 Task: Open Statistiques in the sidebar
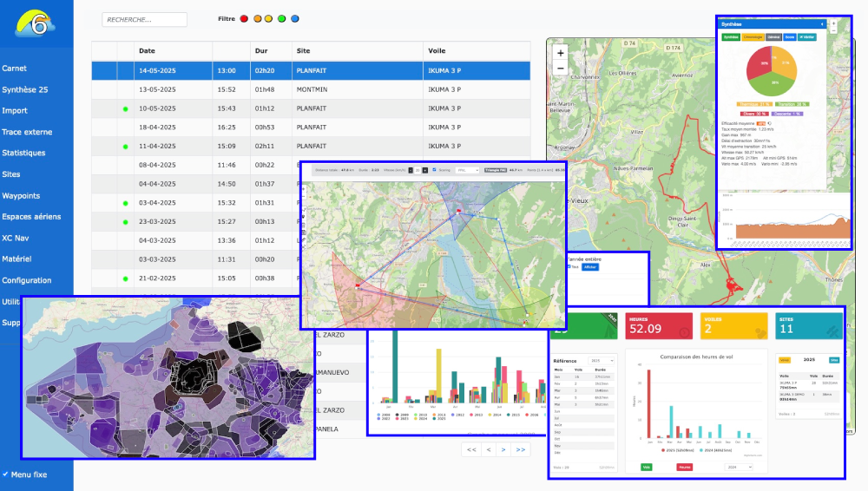23,153
